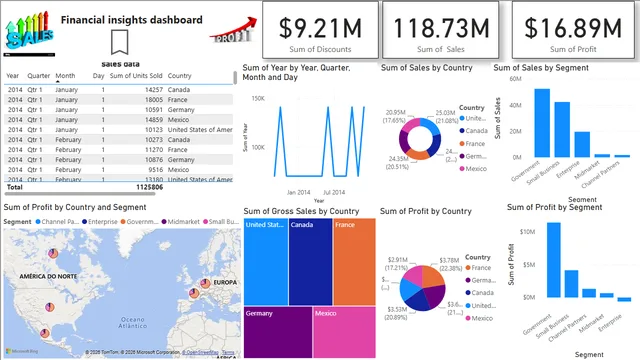640x360 pixels.
Task: Open the OpenStreetMap link on map
Action: pyautogui.click(x=200, y=352)
